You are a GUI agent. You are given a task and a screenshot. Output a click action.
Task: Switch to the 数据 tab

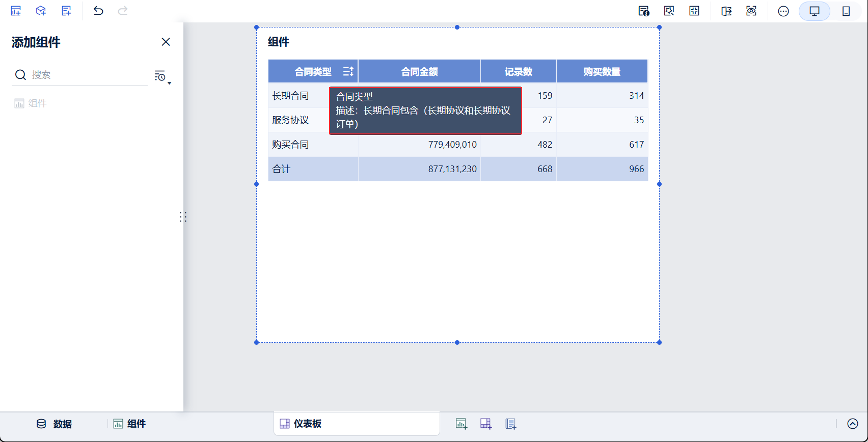pos(54,424)
